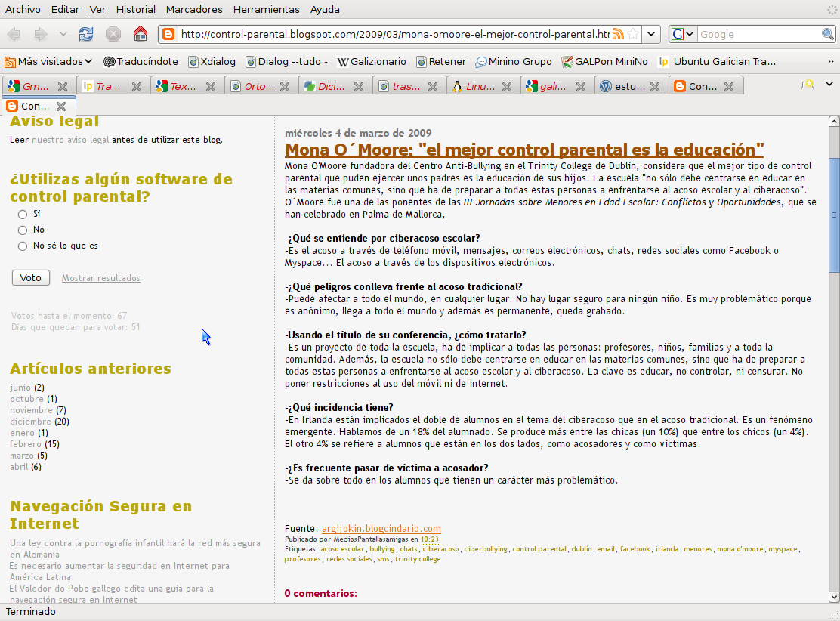Select 'No sé lo que es' option
Screen dimensions: 840x621
pos(23,246)
